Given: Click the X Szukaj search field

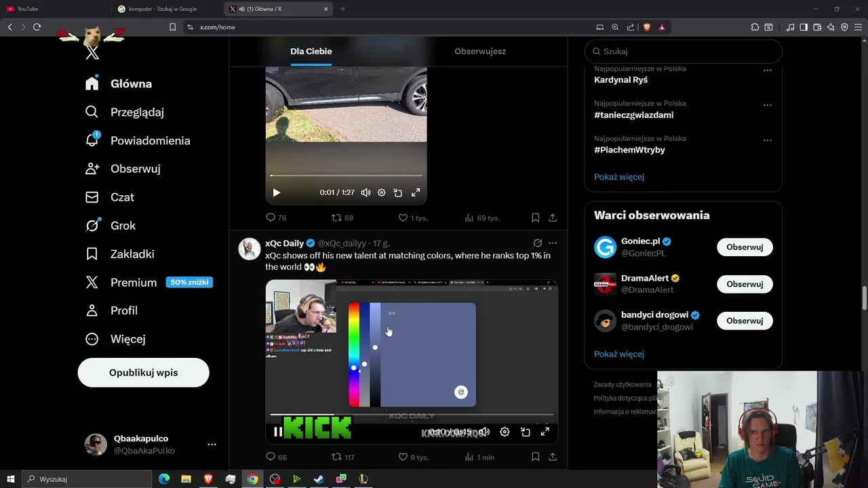Looking at the screenshot, I should tap(684, 52).
